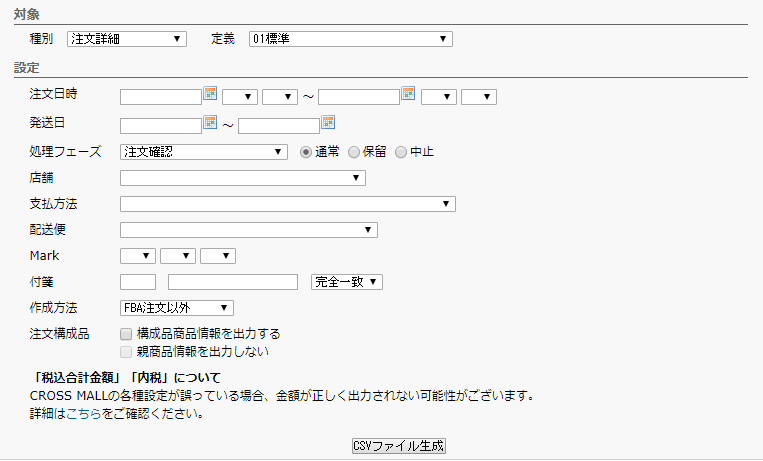
Task: Open the first Mark dropdown
Action: (138, 256)
